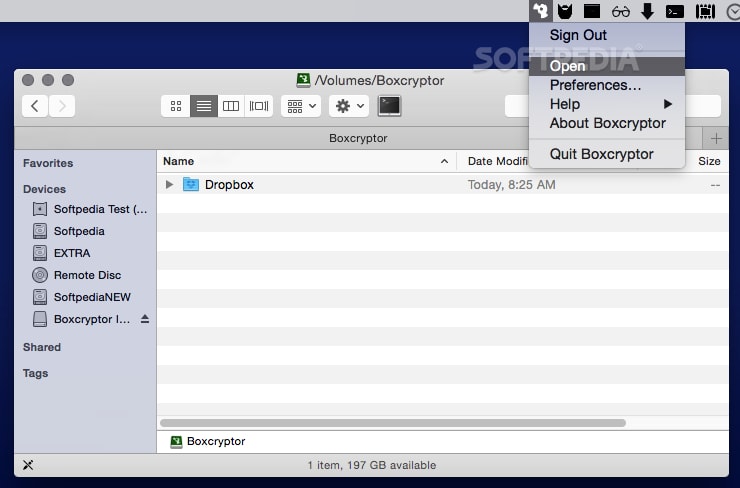740x488 pixels.
Task: Sort by Size column header
Action: [709, 161]
